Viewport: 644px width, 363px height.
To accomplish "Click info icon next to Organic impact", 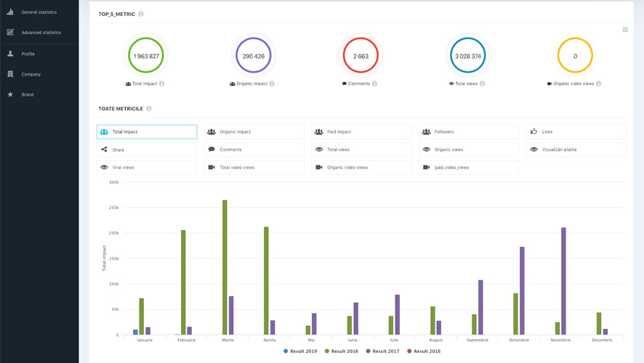I will pyautogui.click(x=272, y=83).
